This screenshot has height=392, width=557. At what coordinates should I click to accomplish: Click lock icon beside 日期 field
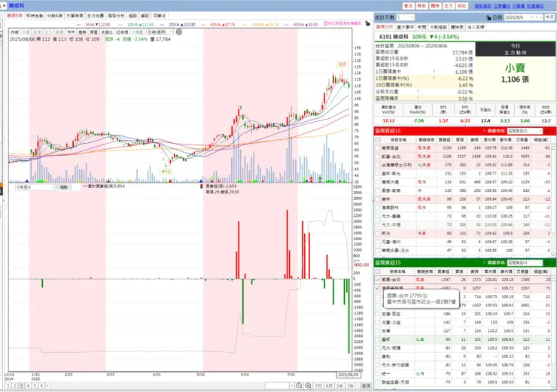(489, 17)
